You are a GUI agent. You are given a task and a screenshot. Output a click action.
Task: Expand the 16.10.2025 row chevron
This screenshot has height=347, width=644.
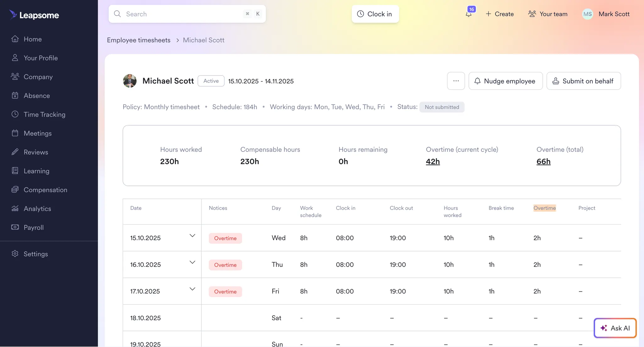192,262
